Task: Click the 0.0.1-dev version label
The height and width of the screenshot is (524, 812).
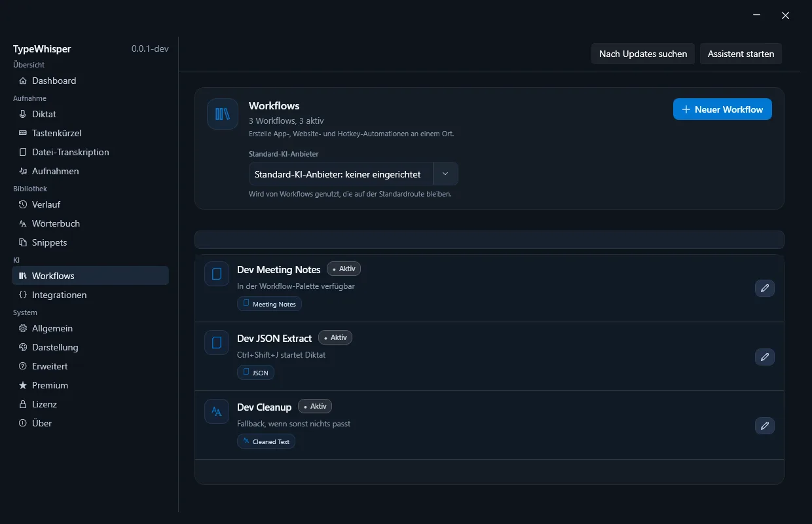Action: pyautogui.click(x=150, y=49)
